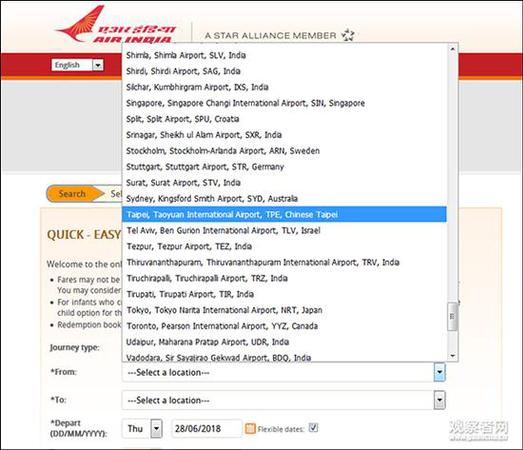The width and height of the screenshot is (523, 450).
Task: Select Toronto, Pearson International Airport entry
Action: [285, 326]
